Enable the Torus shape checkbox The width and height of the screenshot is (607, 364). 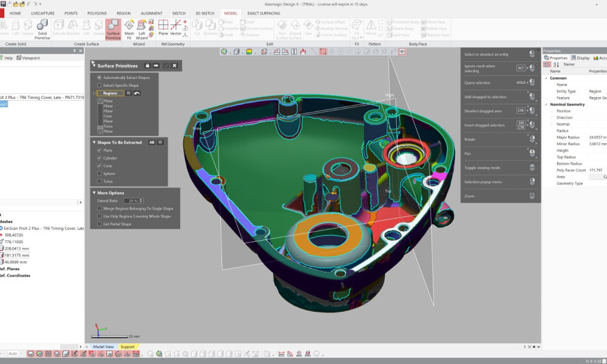pos(100,181)
